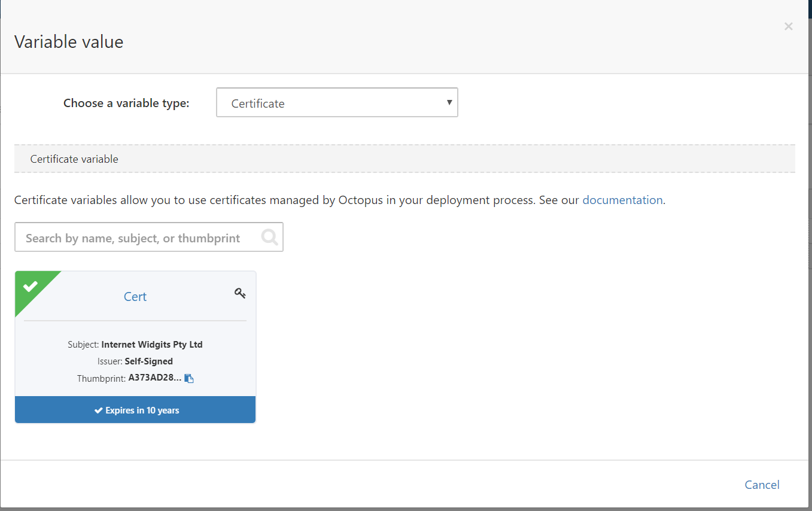Click the private key icon on the Cert card
The height and width of the screenshot is (511, 812).
(240, 293)
